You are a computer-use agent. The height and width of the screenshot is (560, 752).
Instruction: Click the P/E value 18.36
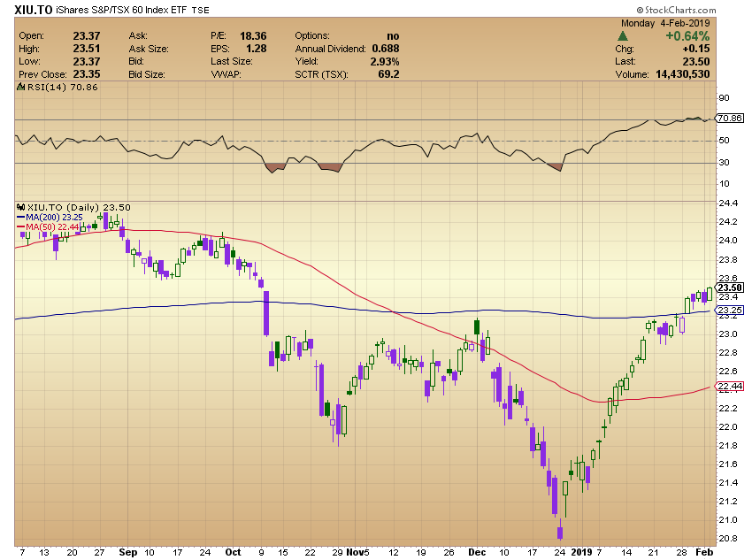tap(253, 36)
